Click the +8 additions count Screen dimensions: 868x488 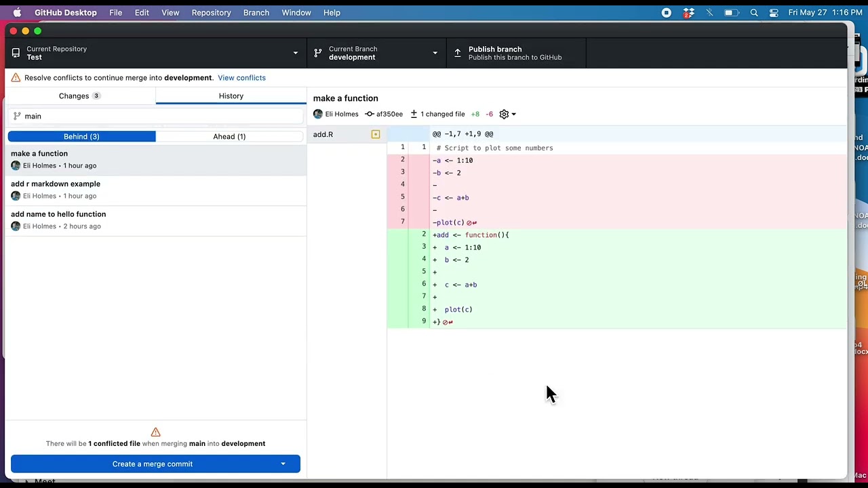[x=475, y=114]
